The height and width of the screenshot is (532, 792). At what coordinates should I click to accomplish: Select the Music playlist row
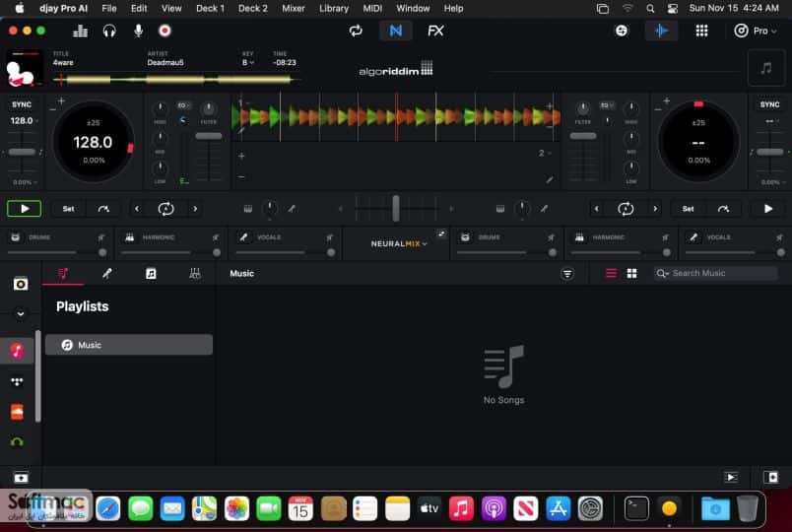pos(129,345)
